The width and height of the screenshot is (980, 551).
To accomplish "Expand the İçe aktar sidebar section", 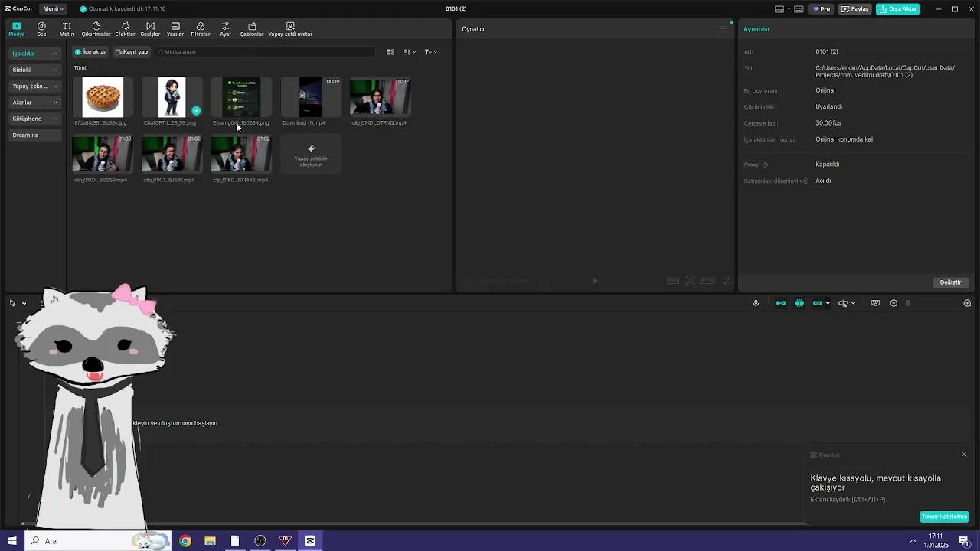I will 35,54.
